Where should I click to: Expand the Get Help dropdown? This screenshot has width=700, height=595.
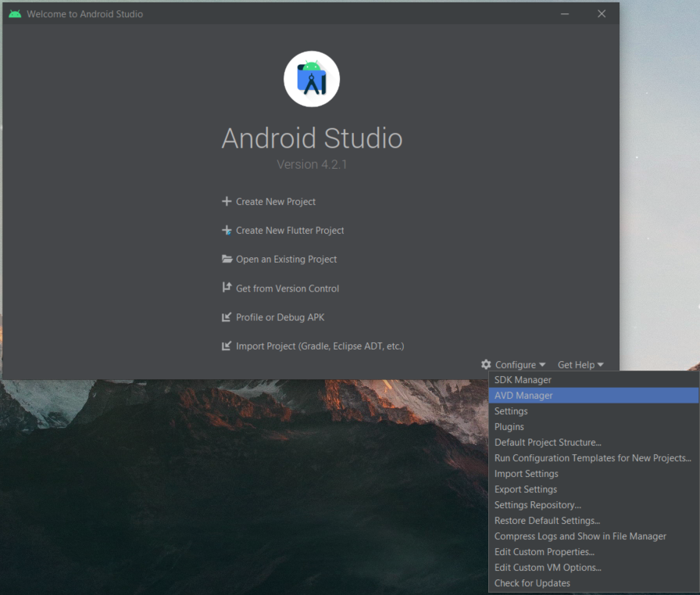(580, 364)
